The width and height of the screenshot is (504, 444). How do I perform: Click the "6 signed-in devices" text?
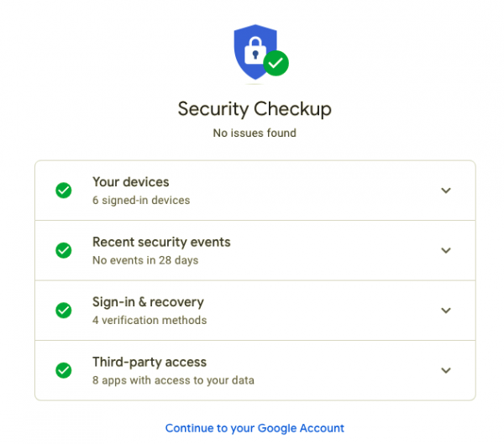point(140,201)
